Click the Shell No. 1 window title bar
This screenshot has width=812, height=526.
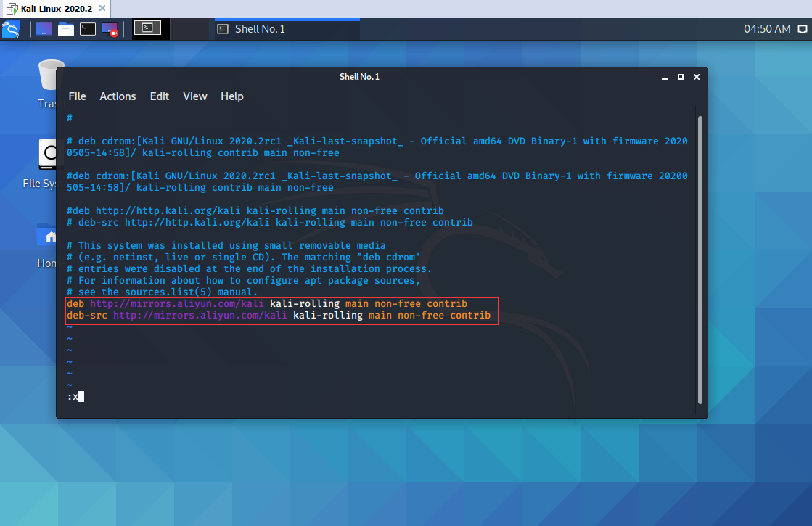click(x=359, y=77)
